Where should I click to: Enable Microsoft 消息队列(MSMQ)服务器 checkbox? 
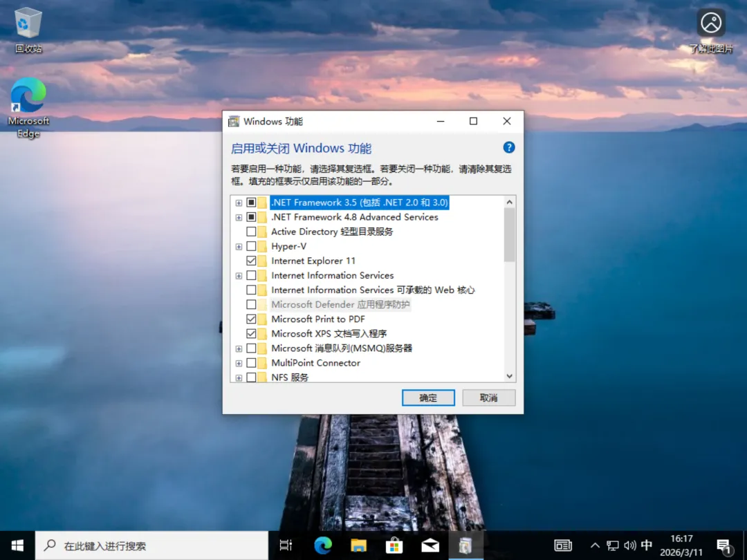click(x=251, y=348)
